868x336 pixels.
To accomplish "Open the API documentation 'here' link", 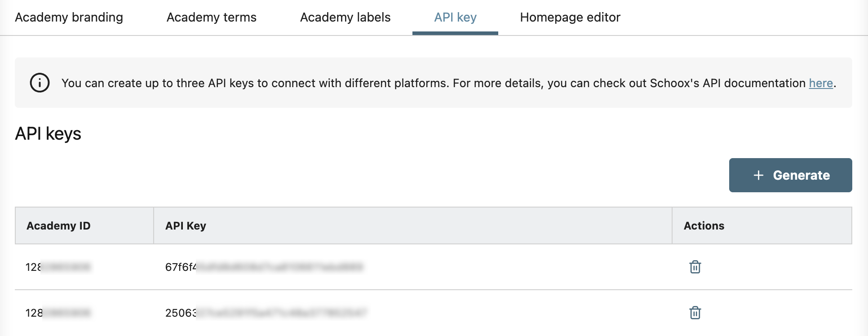I will pyautogui.click(x=821, y=83).
